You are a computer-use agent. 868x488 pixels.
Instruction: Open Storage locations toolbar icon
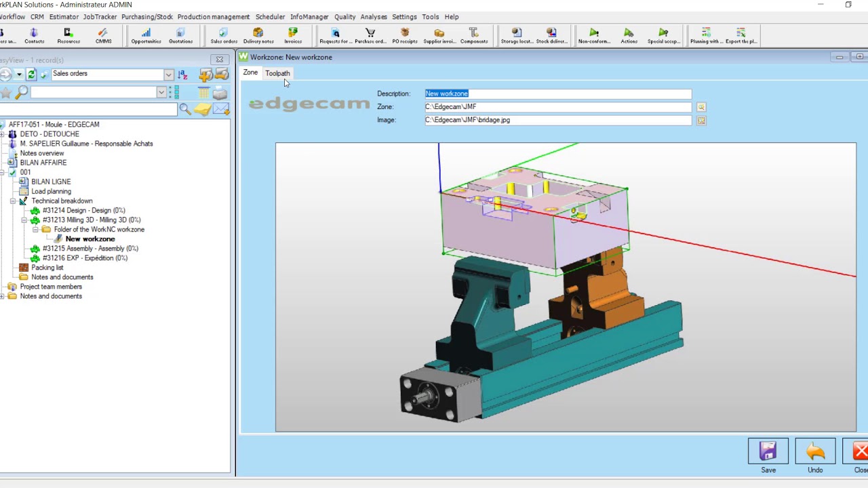coord(517,36)
